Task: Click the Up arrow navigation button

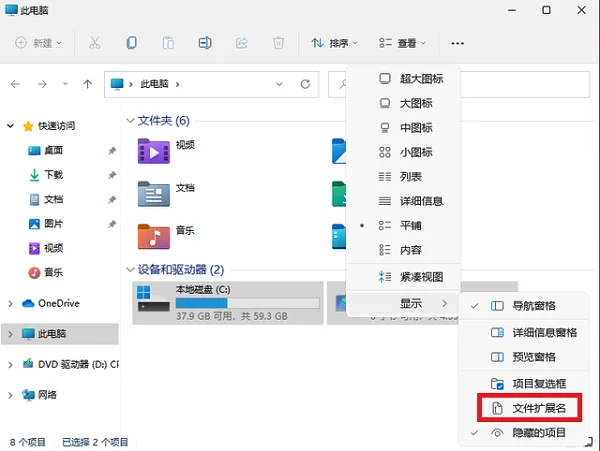Action: (86, 84)
